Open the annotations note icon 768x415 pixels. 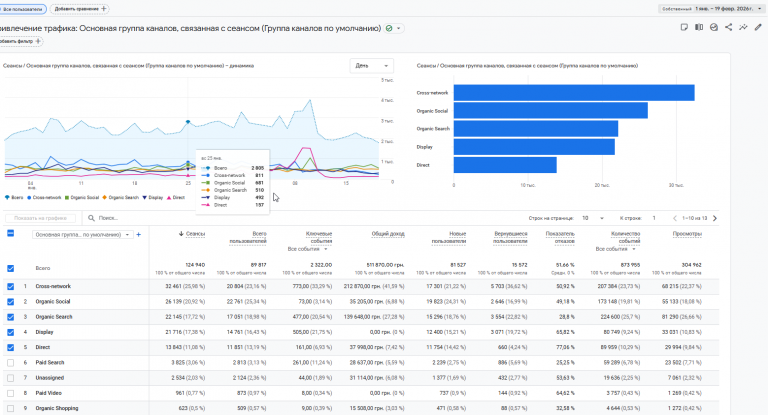pos(683,27)
